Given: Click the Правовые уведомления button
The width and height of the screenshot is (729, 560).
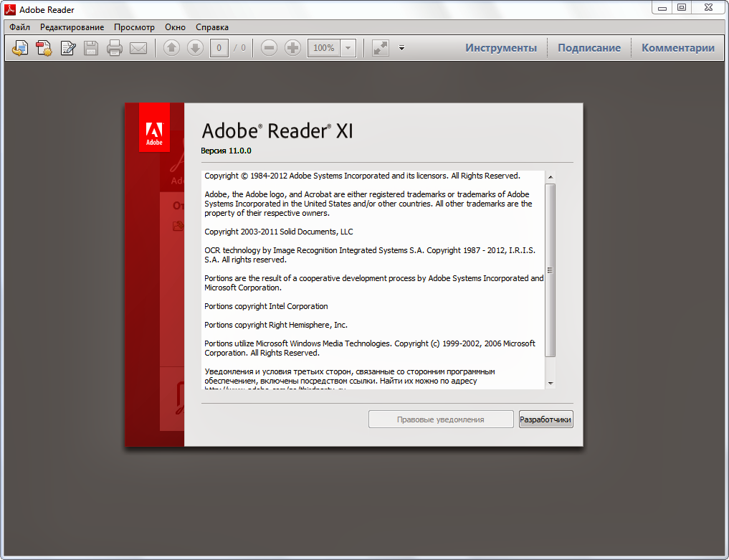Looking at the screenshot, I should click(x=440, y=419).
